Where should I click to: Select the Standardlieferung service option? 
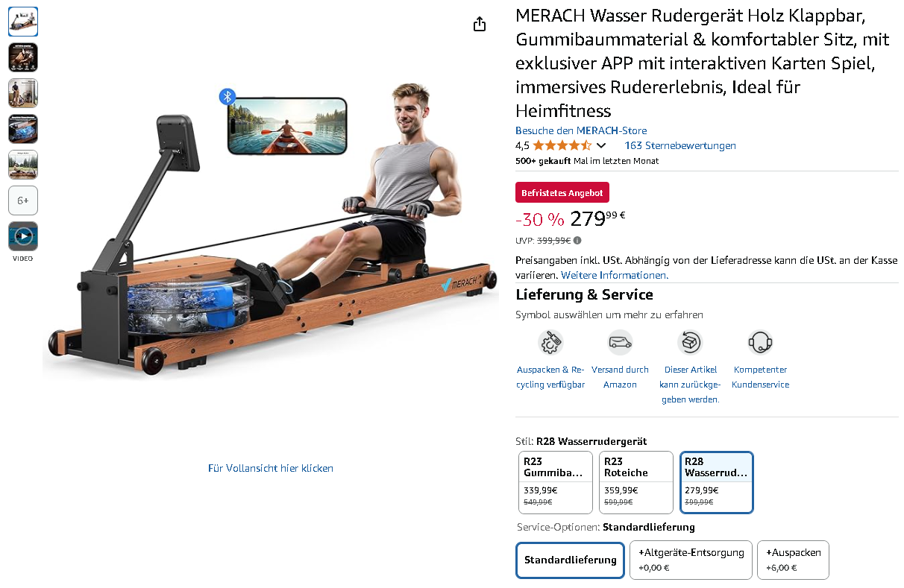pos(570,560)
